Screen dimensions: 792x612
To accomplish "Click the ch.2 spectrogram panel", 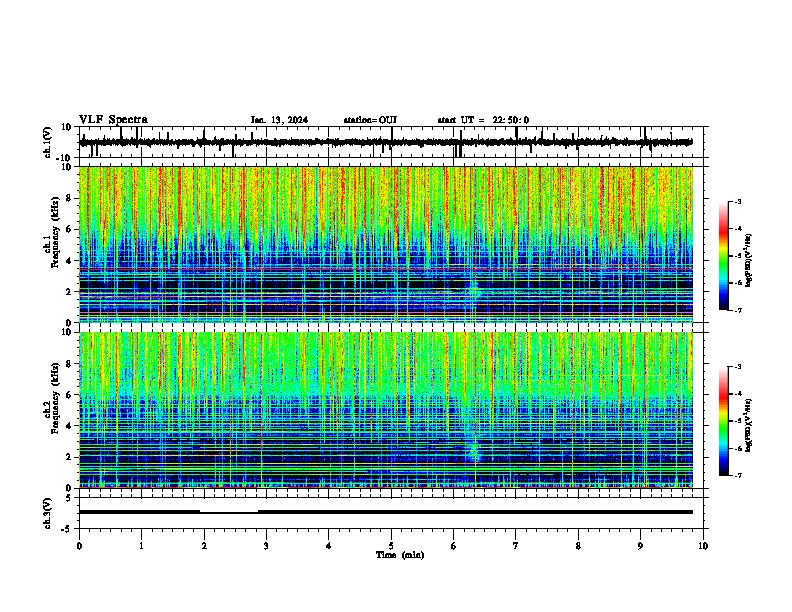I will 386,410.
